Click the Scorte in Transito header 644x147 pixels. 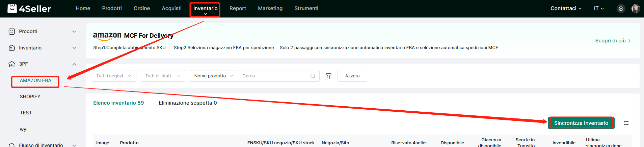[525, 143]
